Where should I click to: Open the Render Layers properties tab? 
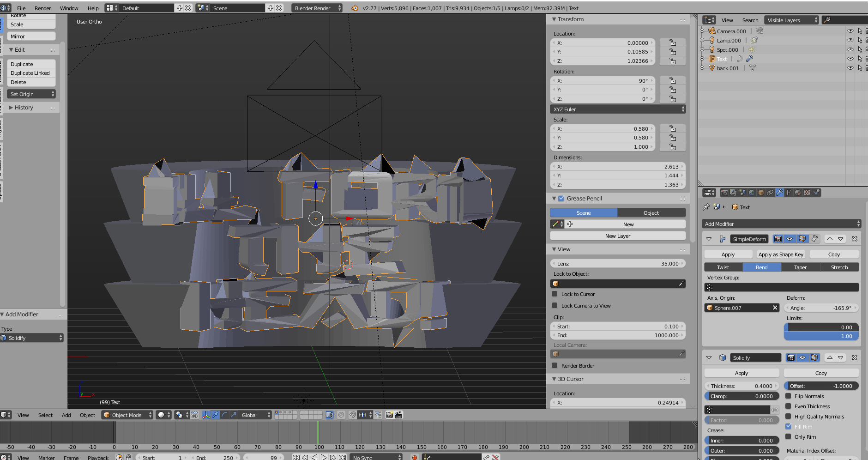[x=733, y=193]
